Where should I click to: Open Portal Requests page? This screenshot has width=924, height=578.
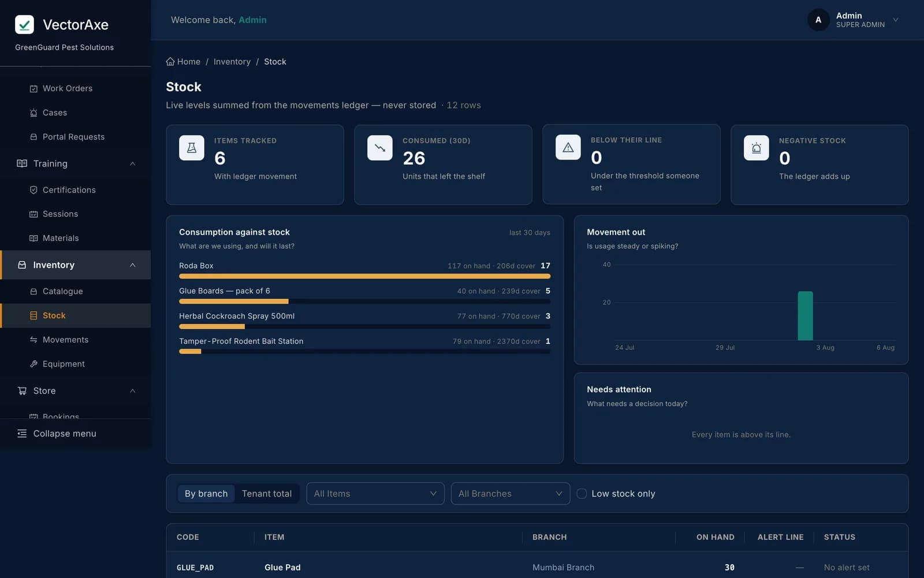point(75,137)
